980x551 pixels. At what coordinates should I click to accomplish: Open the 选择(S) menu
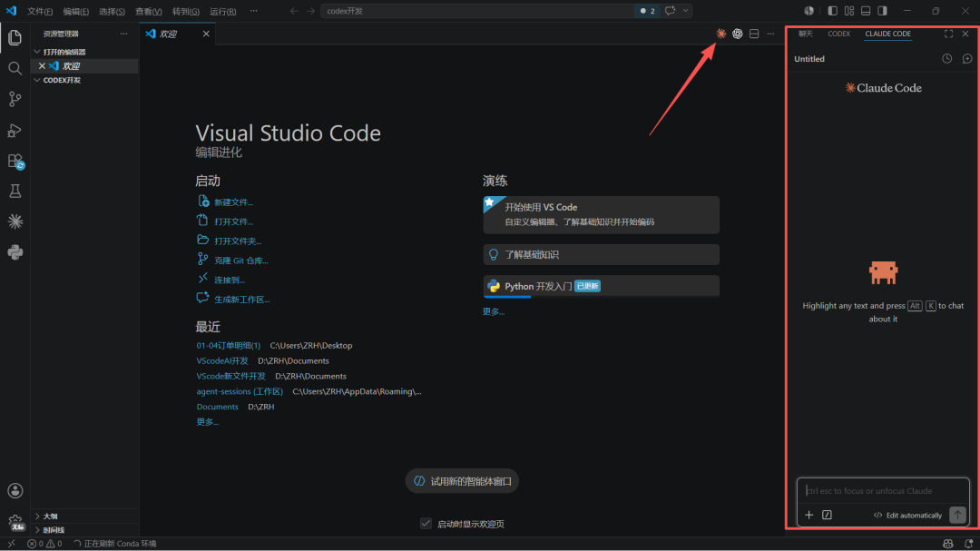(112, 11)
